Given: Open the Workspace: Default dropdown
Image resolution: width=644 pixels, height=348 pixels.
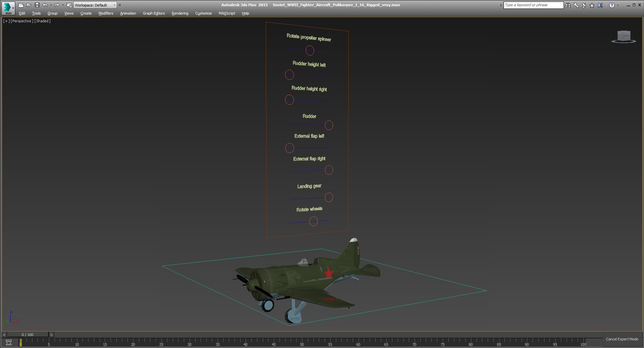Looking at the screenshot, I should pos(95,5).
